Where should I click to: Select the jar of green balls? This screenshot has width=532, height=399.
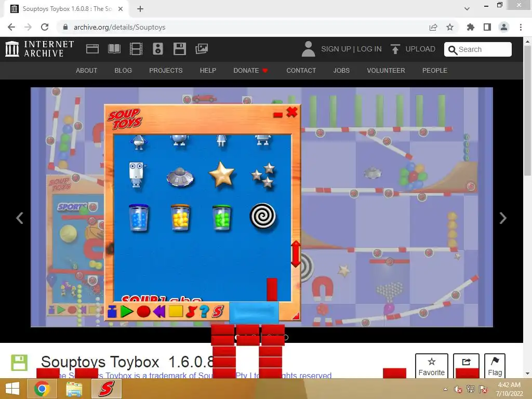[x=221, y=218]
